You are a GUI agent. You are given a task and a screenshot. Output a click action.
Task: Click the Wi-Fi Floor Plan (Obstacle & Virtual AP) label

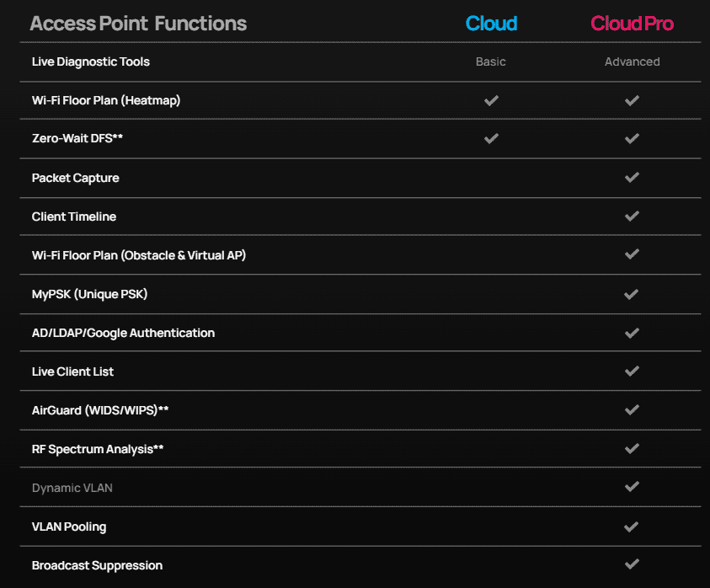click(139, 255)
